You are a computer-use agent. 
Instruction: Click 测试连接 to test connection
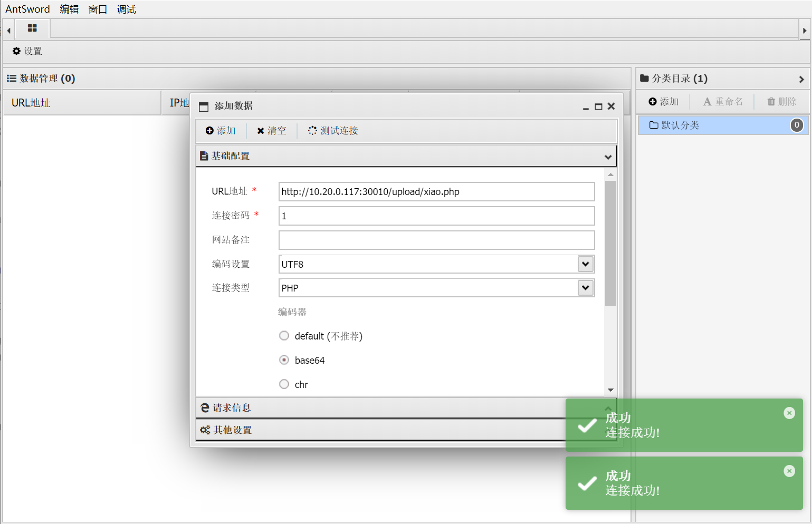point(333,131)
